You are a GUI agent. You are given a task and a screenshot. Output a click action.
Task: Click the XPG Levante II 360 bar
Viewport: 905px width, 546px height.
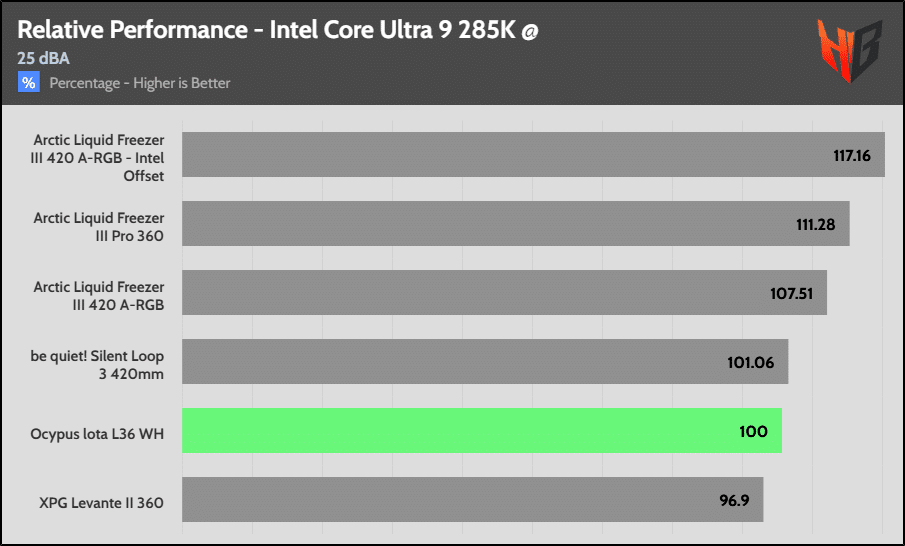[x=473, y=499]
